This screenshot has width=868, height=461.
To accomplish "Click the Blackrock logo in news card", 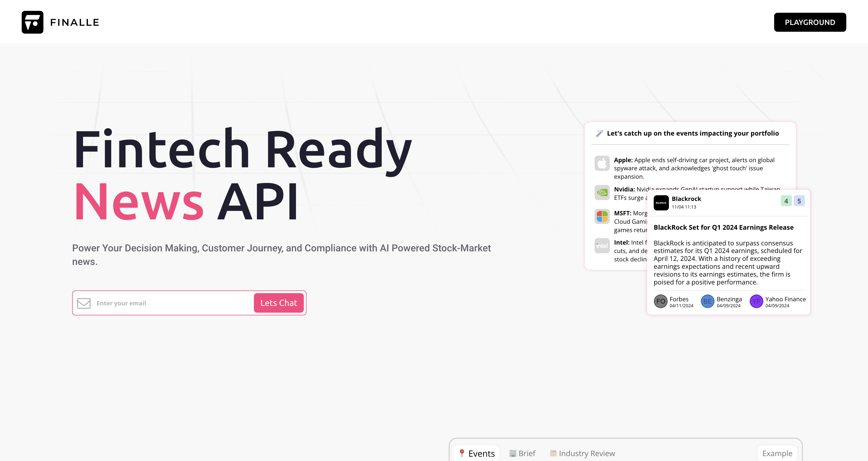I will click(661, 203).
